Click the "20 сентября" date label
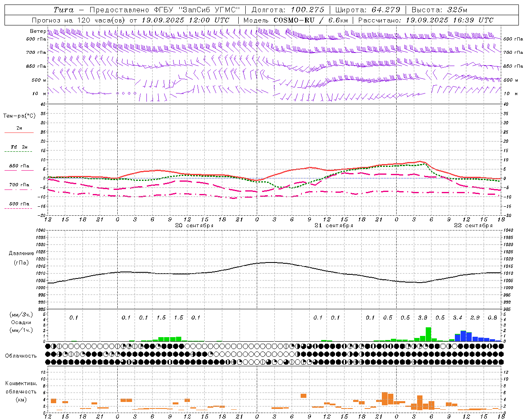The image size is (525, 420). (194, 226)
